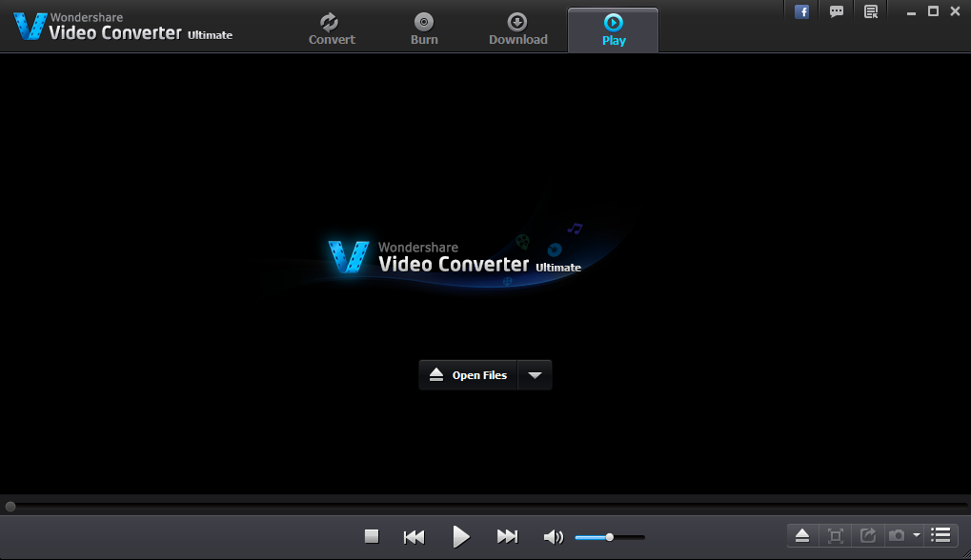Expand the Open Files dropdown arrow
The height and width of the screenshot is (560, 971).
click(x=535, y=375)
